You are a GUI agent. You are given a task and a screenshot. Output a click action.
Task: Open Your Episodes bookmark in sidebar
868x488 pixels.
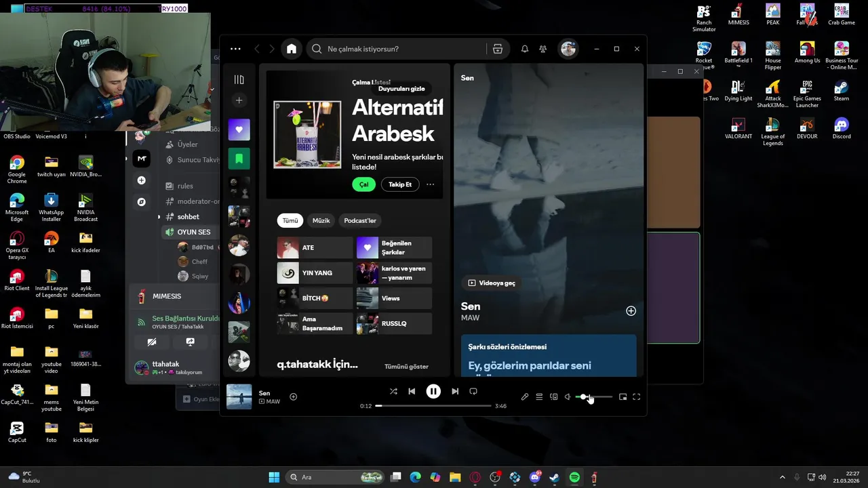tap(239, 159)
